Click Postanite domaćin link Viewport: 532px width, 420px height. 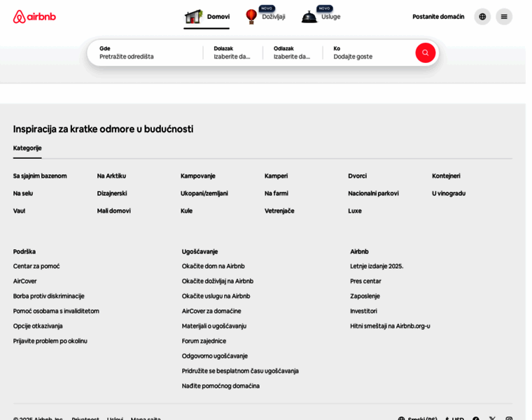click(438, 17)
